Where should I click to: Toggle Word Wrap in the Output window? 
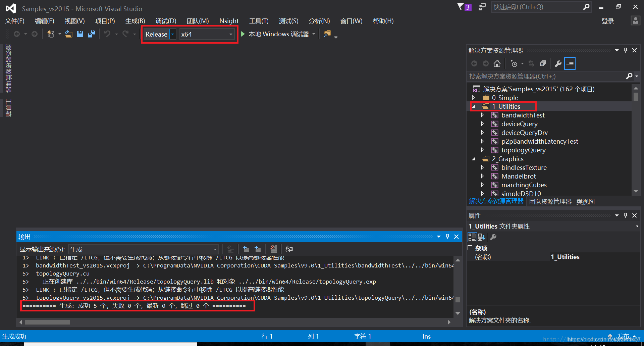[x=289, y=249]
